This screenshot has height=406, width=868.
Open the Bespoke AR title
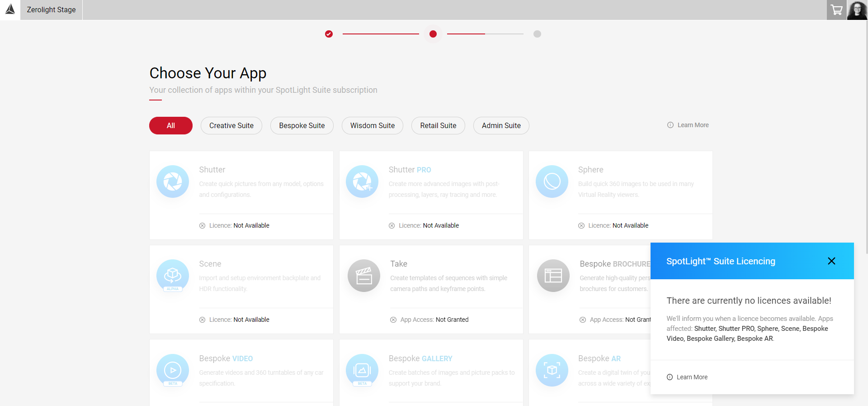pos(599,358)
